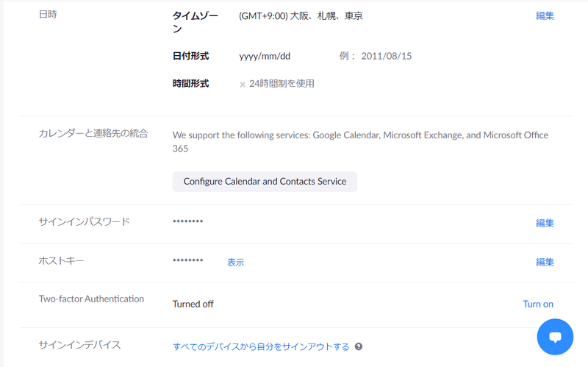Image resolution: width=588 pixels, height=367 pixels.
Task: Click the 日時 section label
Action: click(x=48, y=14)
